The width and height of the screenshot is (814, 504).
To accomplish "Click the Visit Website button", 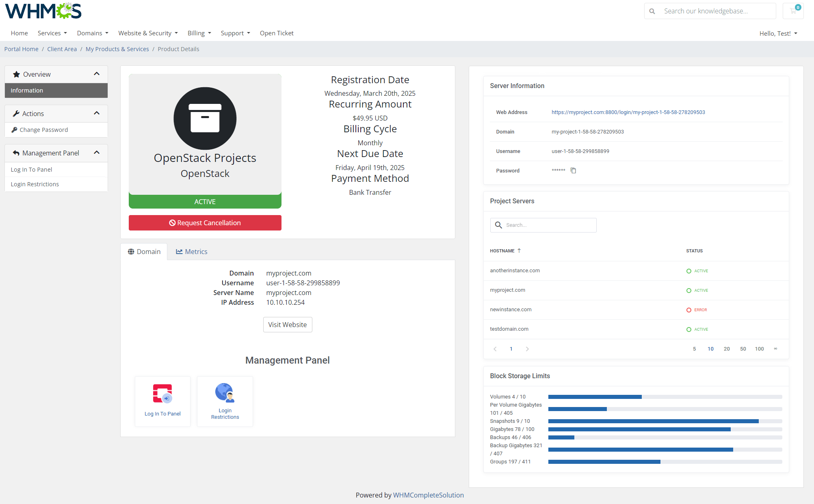I will [x=287, y=325].
